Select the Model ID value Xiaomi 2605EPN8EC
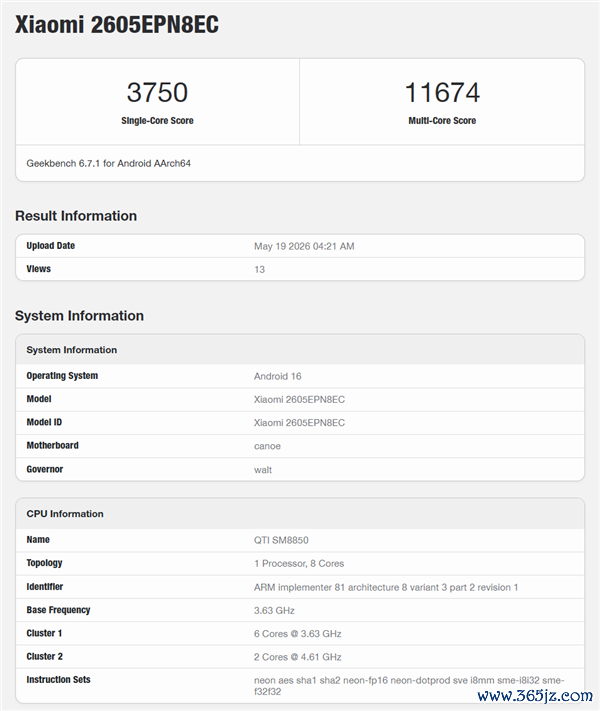 [299, 423]
